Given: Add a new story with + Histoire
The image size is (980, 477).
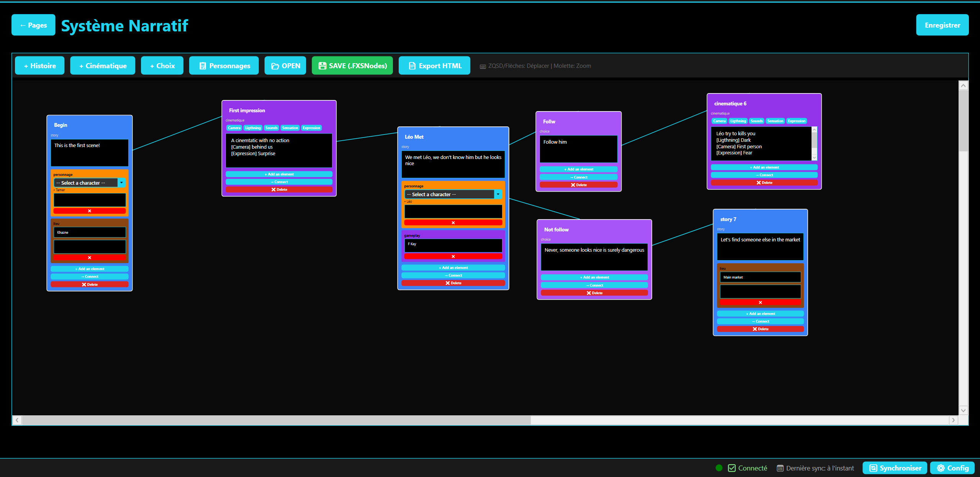Looking at the screenshot, I should 39,66.
